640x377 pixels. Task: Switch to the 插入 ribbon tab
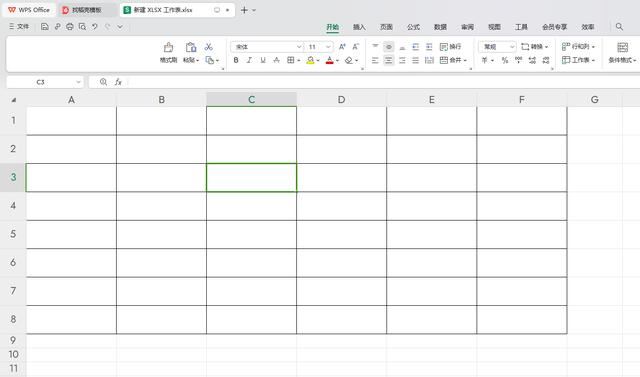pyautogui.click(x=359, y=27)
